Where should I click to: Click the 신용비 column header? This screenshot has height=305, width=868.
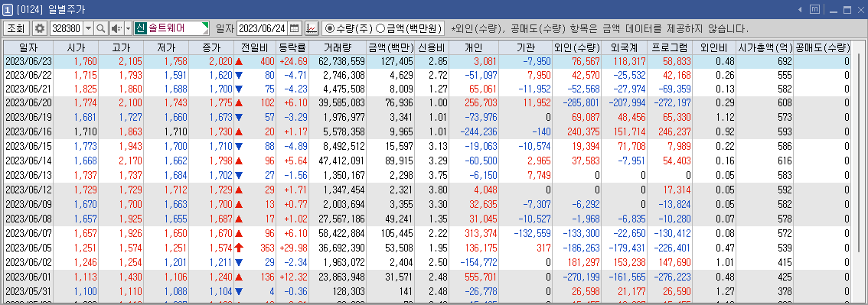(x=432, y=47)
